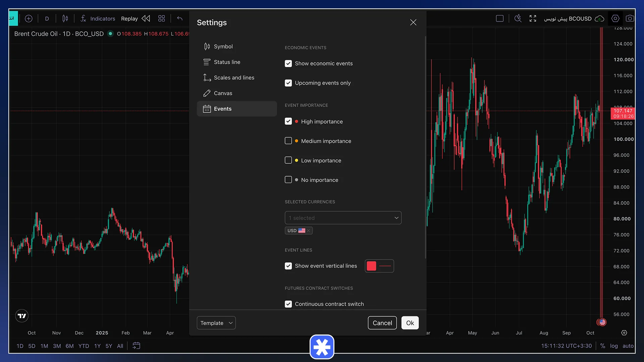Click the TradingView logo icon
The image size is (644, 362).
22,316
